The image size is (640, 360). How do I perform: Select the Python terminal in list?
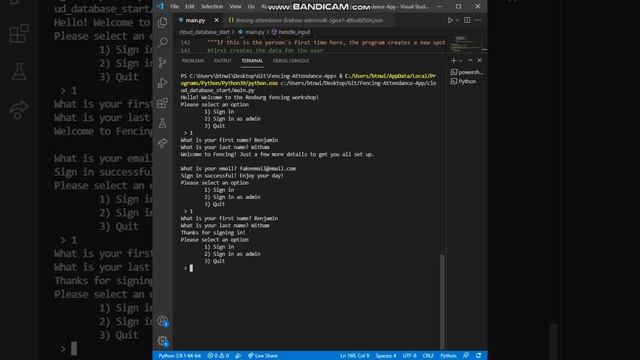click(464, 81)
